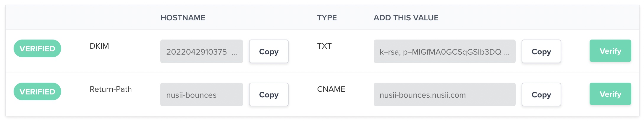Copy the Return-Path hostname nusii-bounces

[x=268, y=94]
